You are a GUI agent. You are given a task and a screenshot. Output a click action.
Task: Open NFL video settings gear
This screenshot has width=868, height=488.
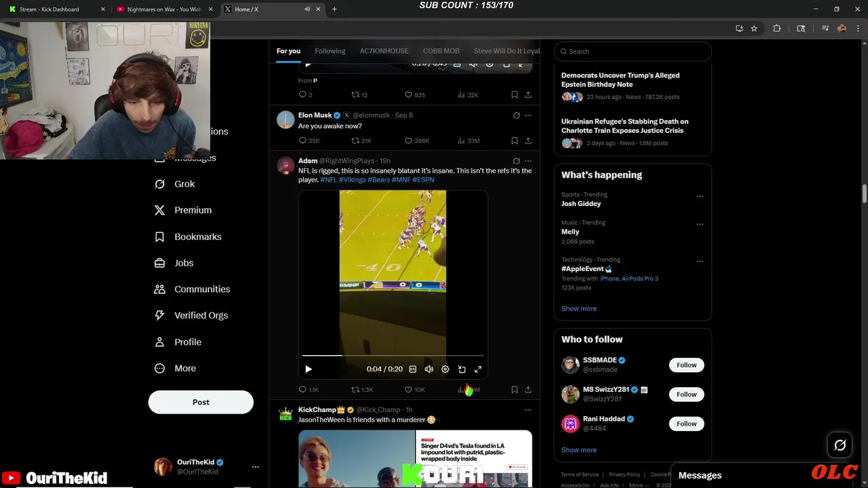click(x=445, y=369)
